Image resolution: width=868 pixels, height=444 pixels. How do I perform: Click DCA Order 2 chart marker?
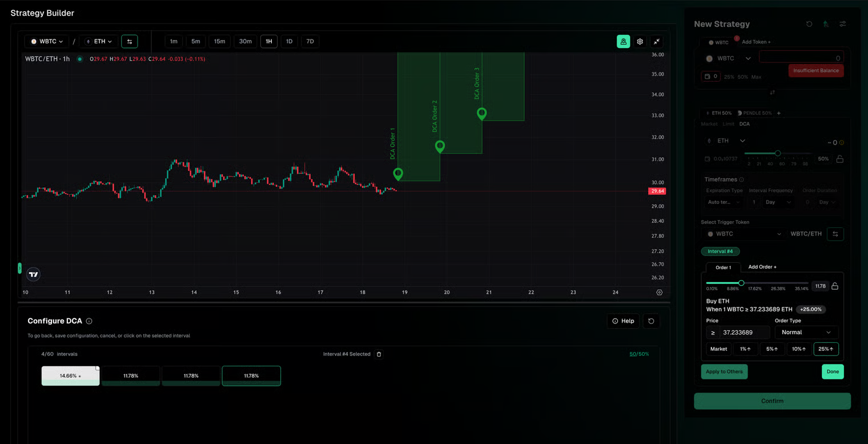pos(440,146)
